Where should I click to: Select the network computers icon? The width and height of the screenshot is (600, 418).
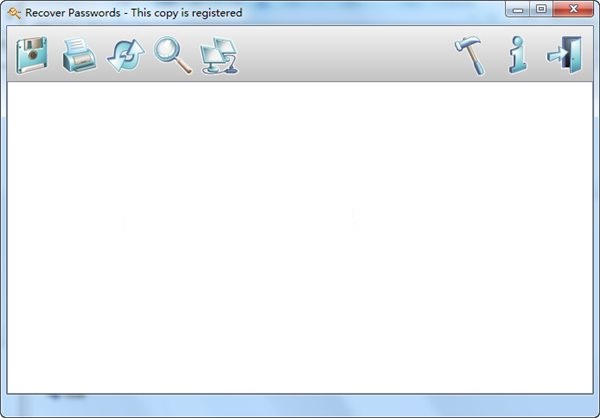coord(219,56)
